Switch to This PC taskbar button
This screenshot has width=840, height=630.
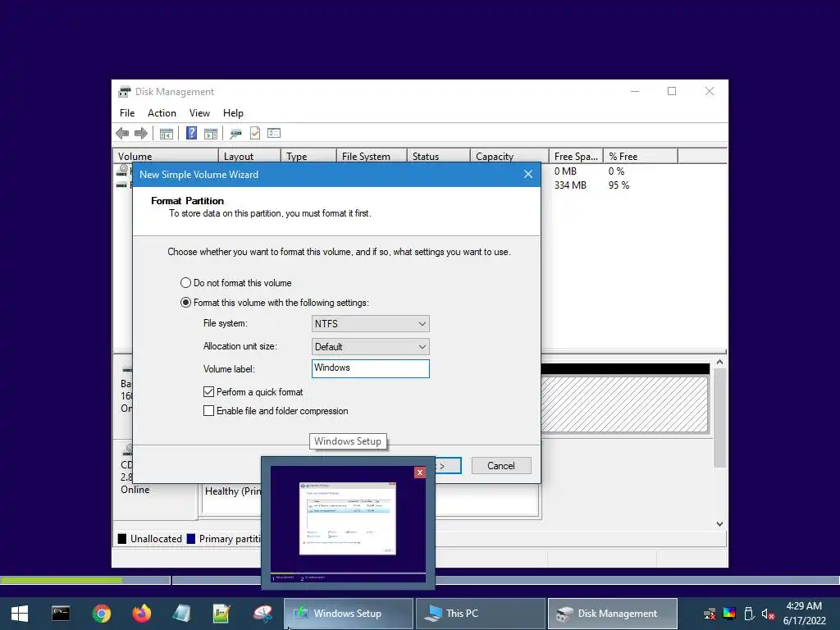[x=481, y=614]
